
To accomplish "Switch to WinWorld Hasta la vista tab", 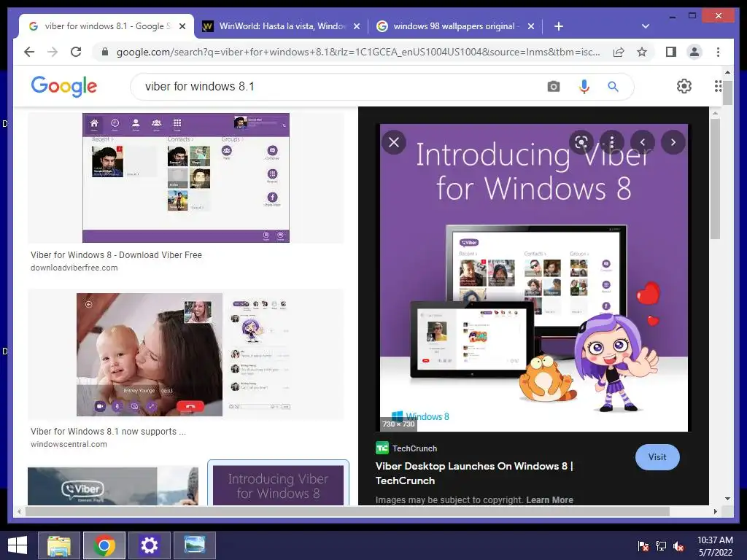I will (x=282, y=26).
